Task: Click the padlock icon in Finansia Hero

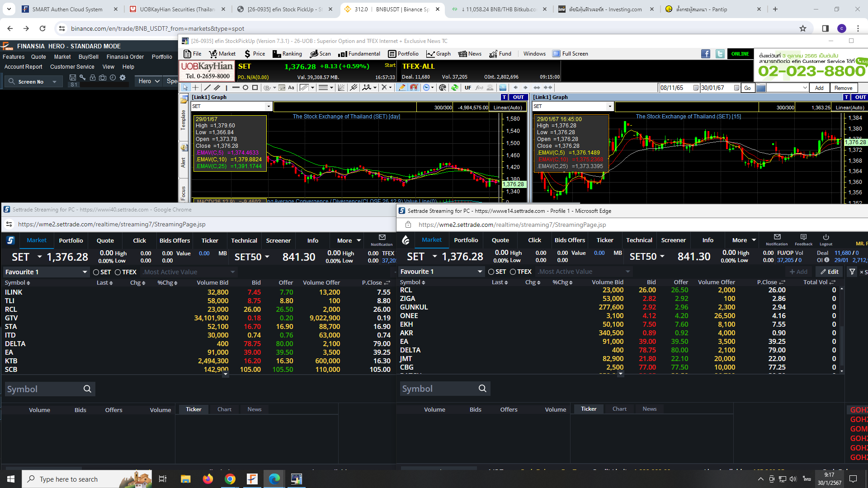Action: coord(93,78)
